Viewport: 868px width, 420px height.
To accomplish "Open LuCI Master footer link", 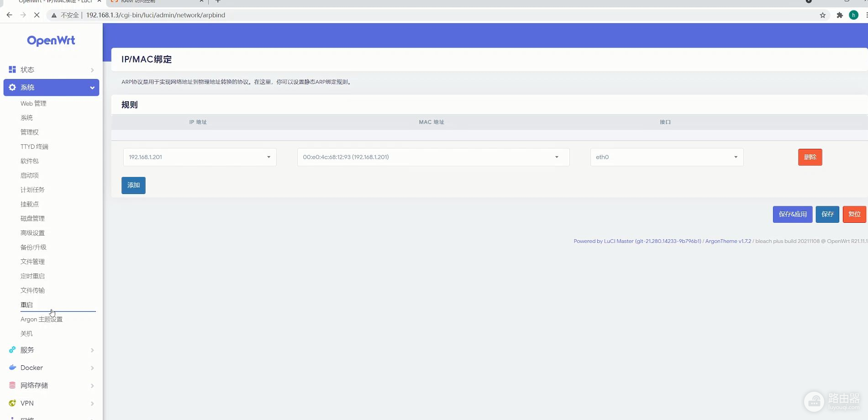I will pos(637,241).
